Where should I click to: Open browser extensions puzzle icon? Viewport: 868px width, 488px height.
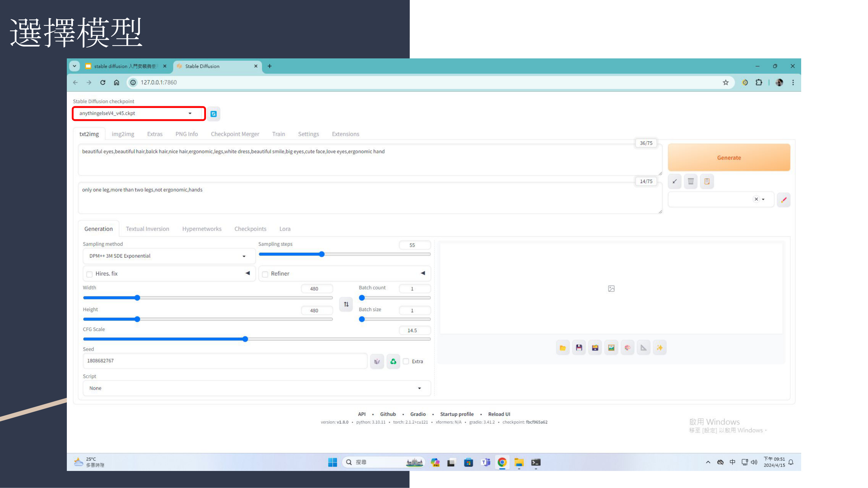coord(759,82)
